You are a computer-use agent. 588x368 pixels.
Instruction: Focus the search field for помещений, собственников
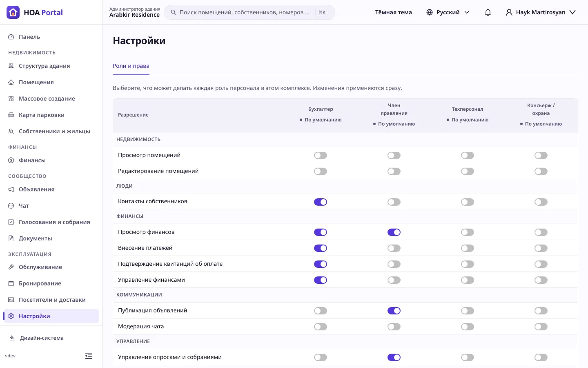click(249, 12)
